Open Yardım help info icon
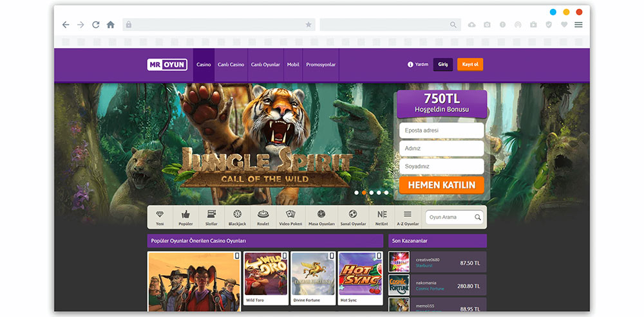This screenshot has height=317, width=644. point(410,64)
